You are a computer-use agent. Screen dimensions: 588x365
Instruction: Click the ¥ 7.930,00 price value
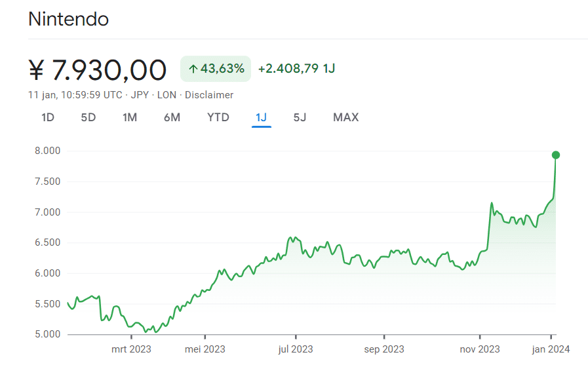tap(97, 69)
